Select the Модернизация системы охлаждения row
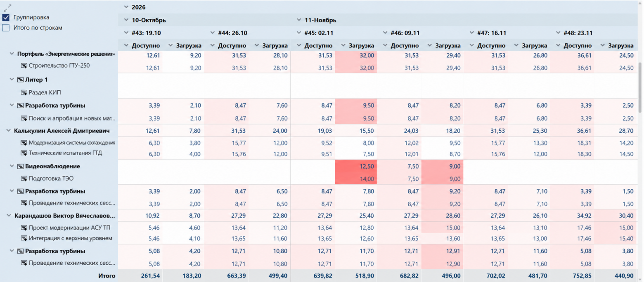644x282 pixels. [322, 143]
